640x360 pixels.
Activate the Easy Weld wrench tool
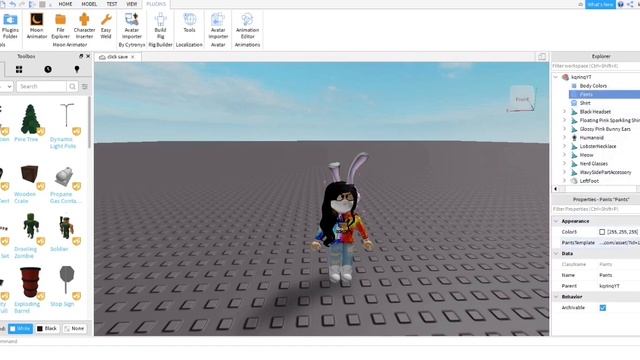106,25
